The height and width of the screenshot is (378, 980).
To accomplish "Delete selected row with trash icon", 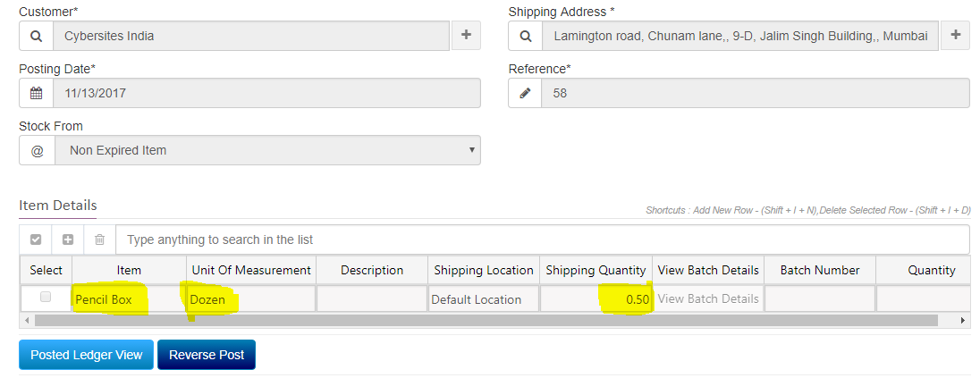I will tap(100, 239).
